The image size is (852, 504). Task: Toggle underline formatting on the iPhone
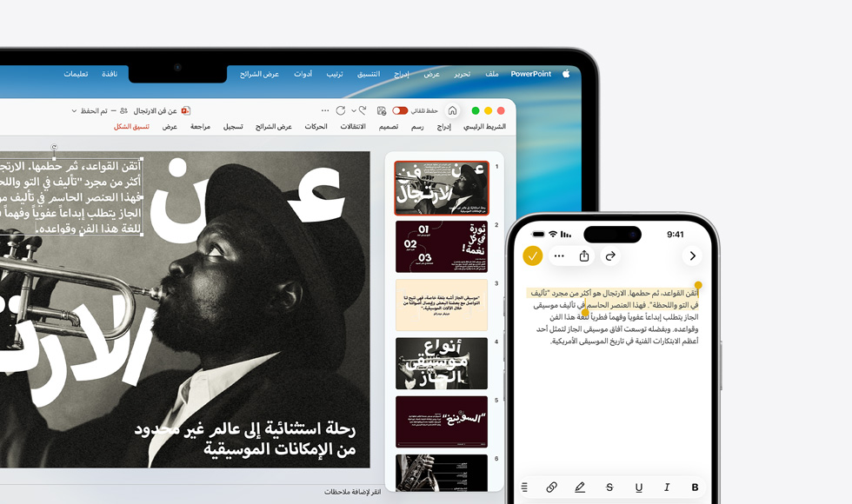(x=639, y=487)
